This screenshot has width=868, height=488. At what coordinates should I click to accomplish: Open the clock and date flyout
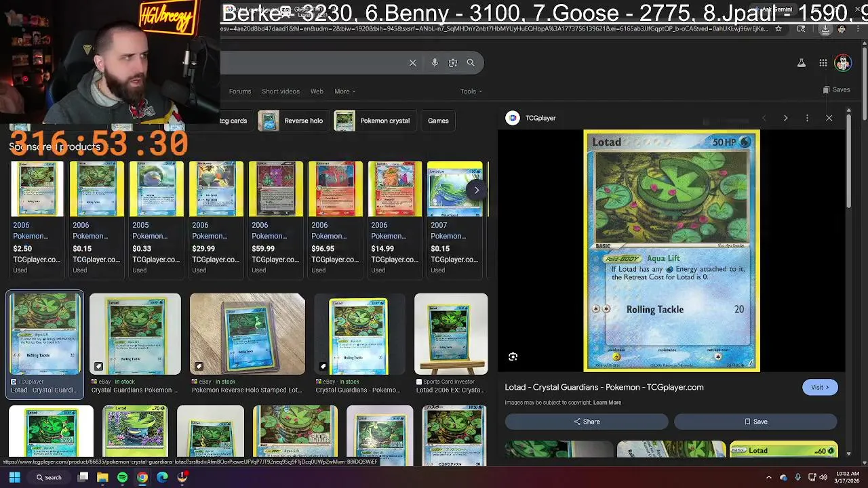849,477
